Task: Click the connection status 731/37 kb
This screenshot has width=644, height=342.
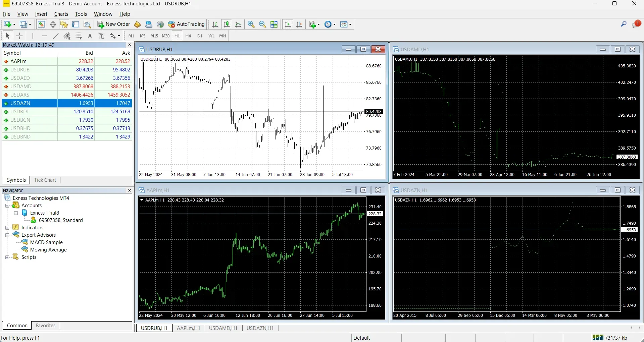Action: click(610, 338)
